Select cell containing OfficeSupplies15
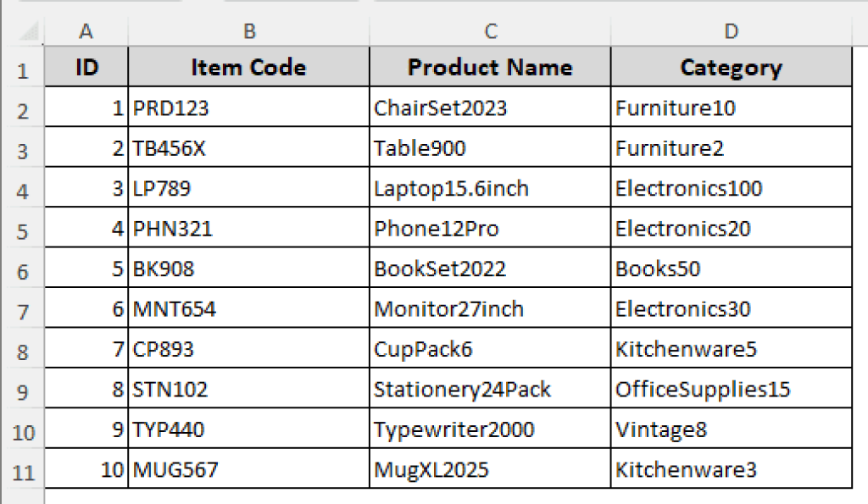Image resolution: width=868 pixels, height=504 pixels. [x=731, y=390]
